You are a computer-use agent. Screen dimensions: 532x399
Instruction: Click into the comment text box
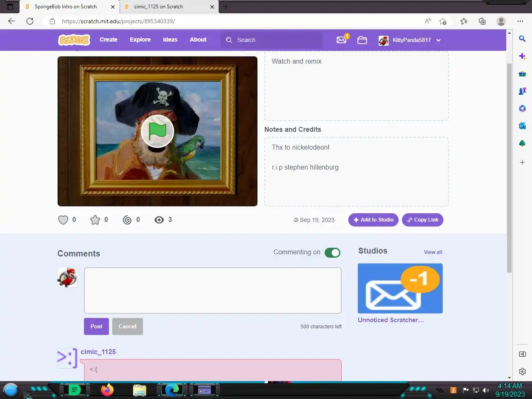point(213,291)
